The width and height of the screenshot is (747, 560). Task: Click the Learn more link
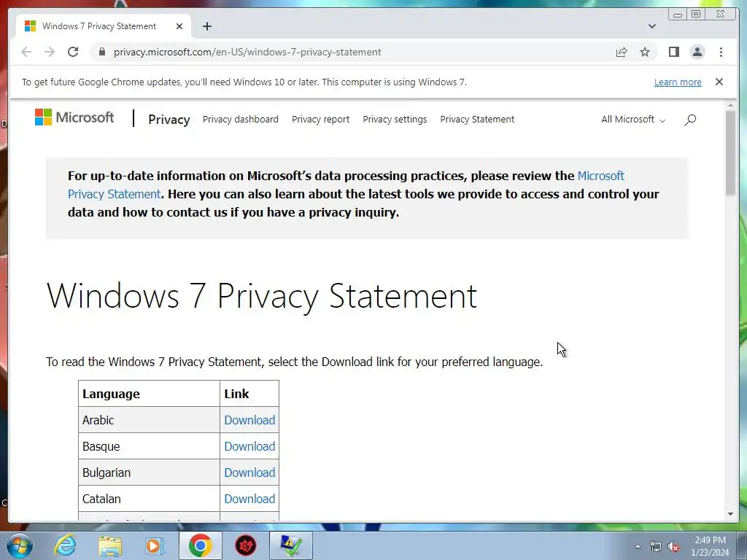678,82
